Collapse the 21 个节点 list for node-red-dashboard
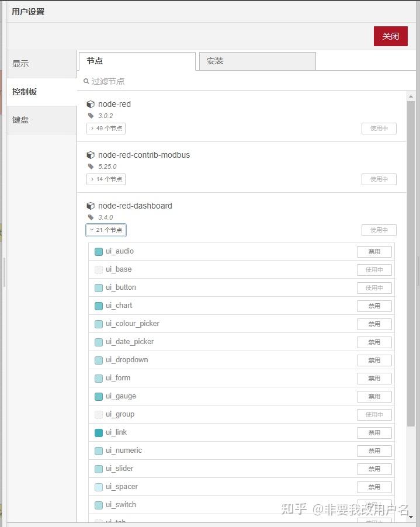420x527 pixels. [106, 230]
